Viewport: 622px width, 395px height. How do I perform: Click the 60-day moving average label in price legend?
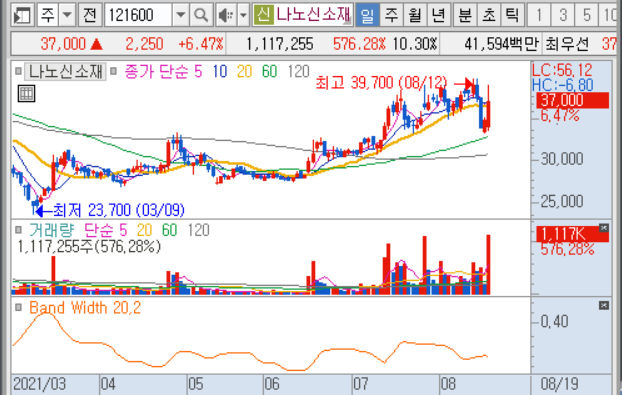pos(269,71)
